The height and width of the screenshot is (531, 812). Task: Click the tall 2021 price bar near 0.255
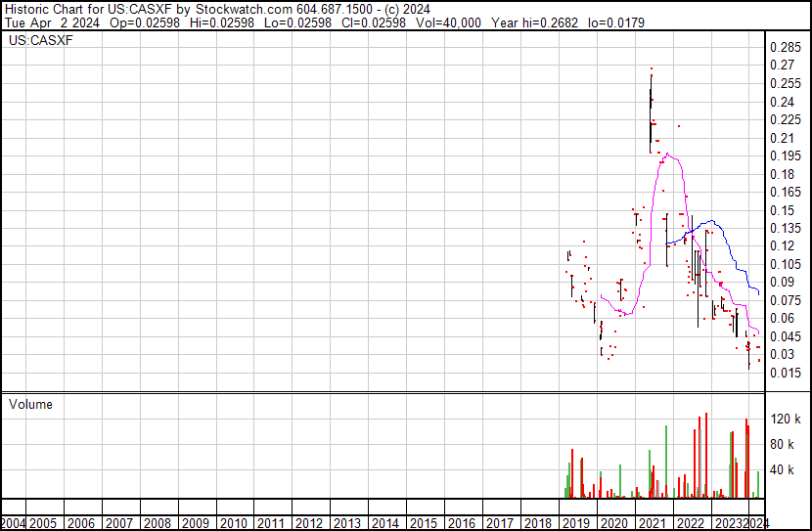[x=651, y=113]
